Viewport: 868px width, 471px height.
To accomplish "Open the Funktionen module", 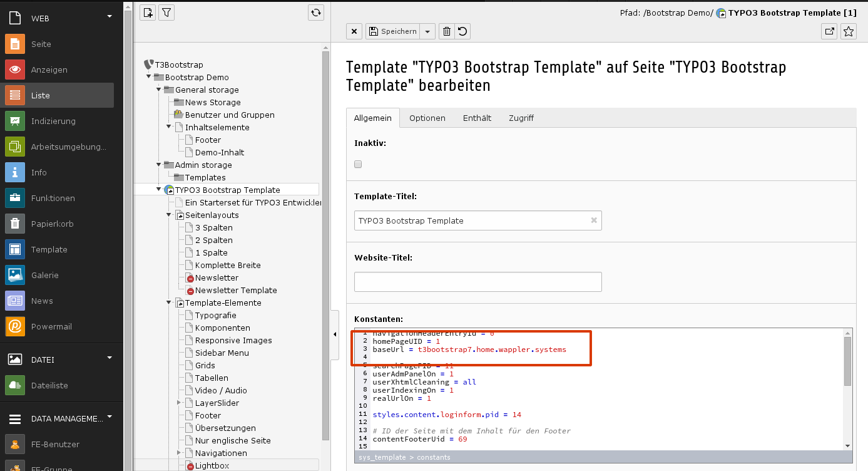I will tap(15, 198).
